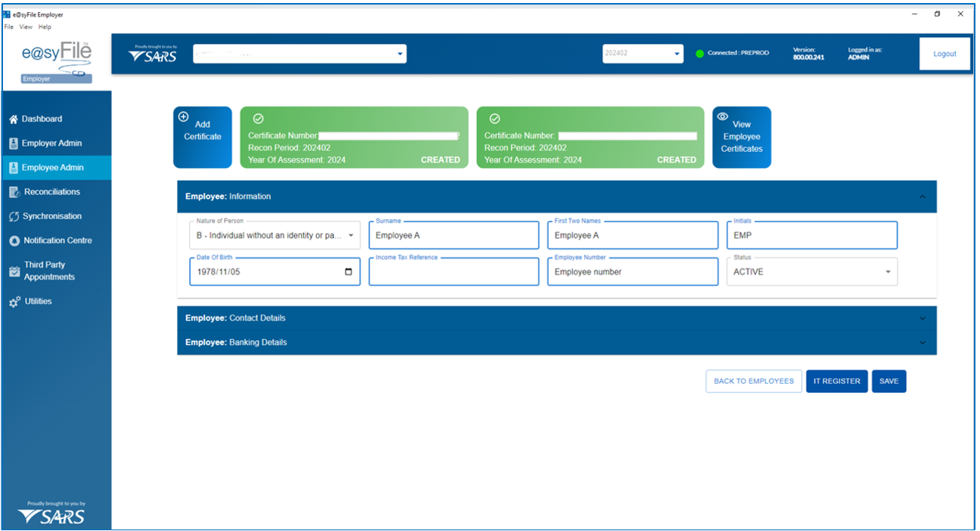The height and width of the screenshot is (531, 980).
Task: Expand the Employee Banking Details section
Action: point(922,343)
